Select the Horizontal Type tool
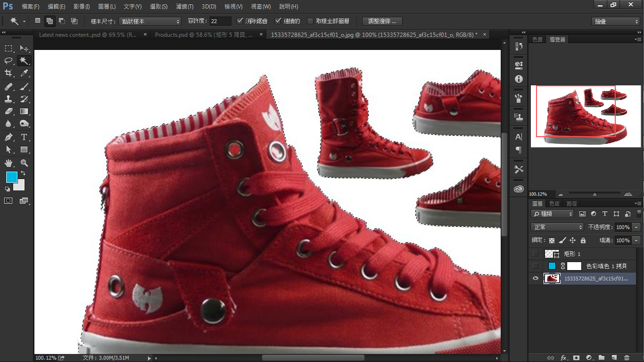Image resolution: width=644 pixels, height=362 pixels. coord(24,137)
